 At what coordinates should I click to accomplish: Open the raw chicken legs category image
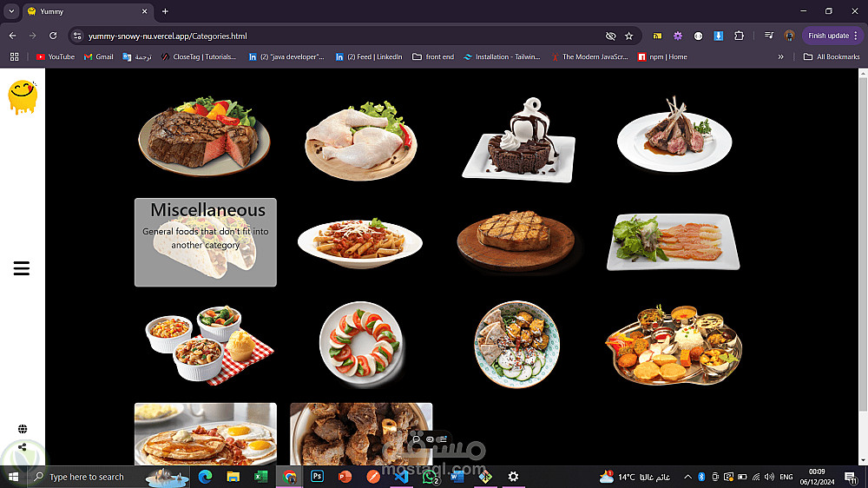tap(361, 141)
